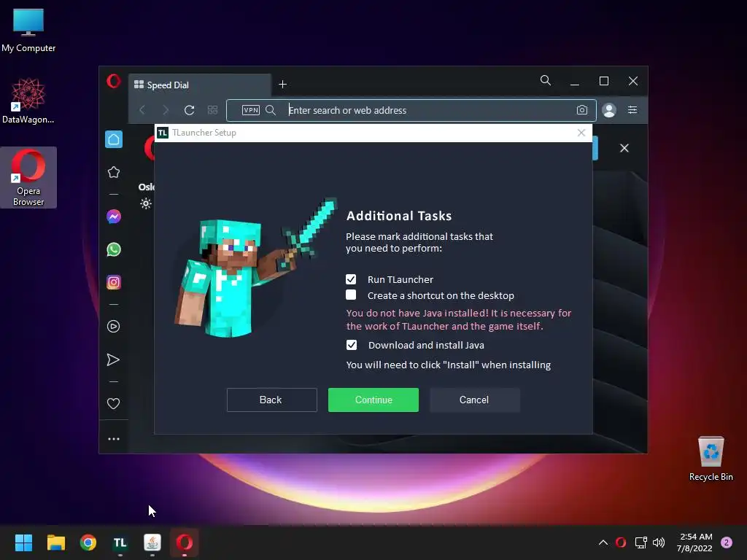
Task: Go Back in TLauncher Setup
Action: coord(271,400)
